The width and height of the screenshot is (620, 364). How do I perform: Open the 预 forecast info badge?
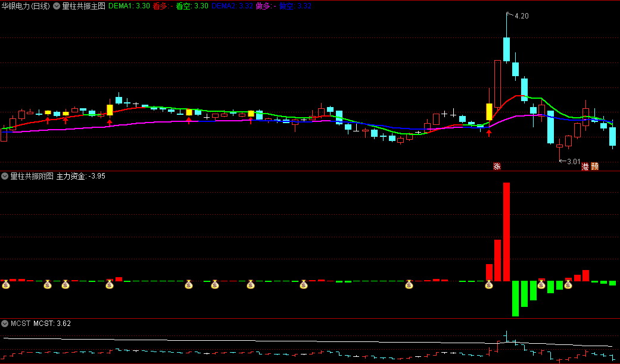click(595, 166)
